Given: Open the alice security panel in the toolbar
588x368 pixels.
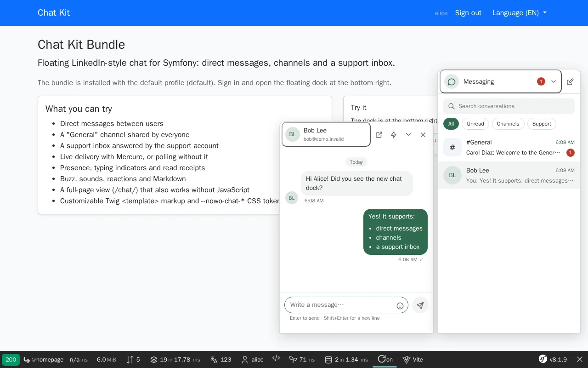Looking at the screenshot, I should (253, 360).
